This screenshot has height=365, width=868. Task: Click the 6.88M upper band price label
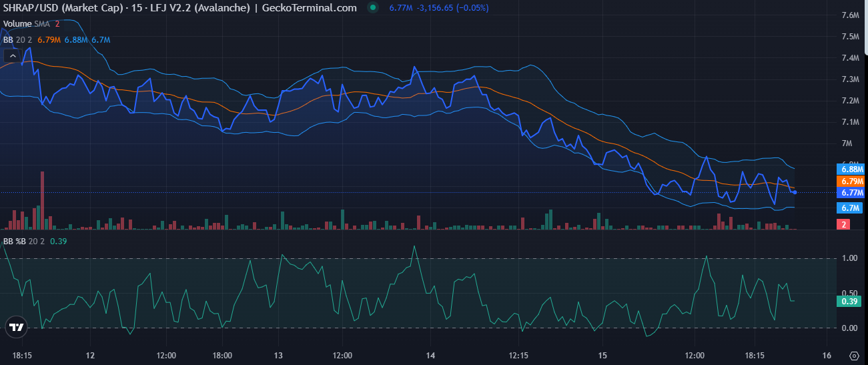pyautogui.click(x=852, y=169)
